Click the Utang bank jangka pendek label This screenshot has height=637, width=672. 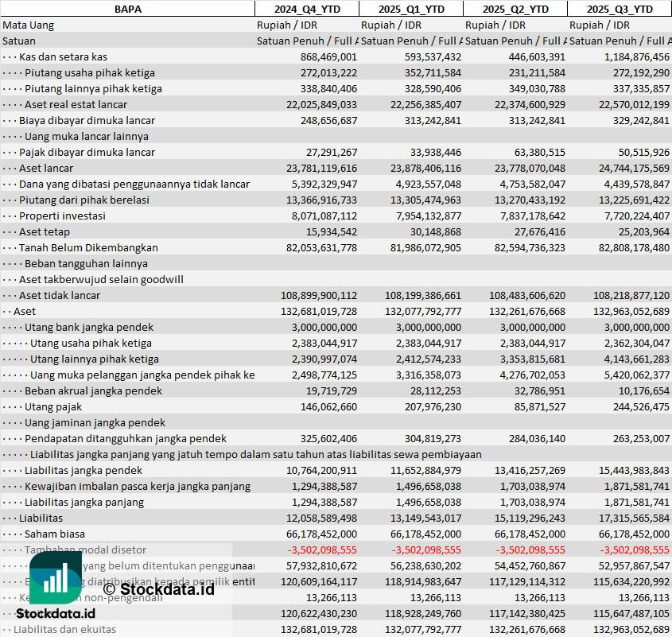tap(89, 327)
